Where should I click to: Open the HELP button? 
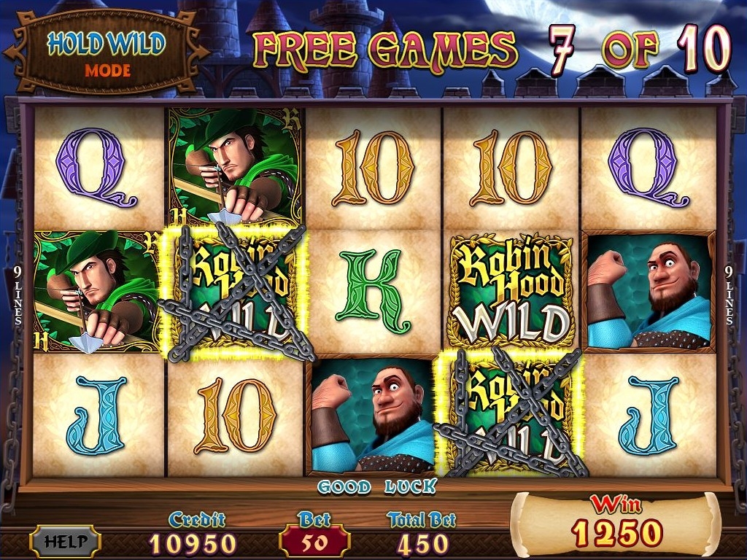point(65,542)
